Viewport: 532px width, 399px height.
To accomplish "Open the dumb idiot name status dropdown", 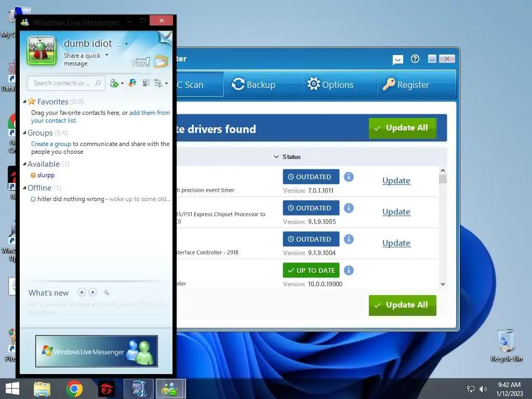I will click(x=127, y=44).
